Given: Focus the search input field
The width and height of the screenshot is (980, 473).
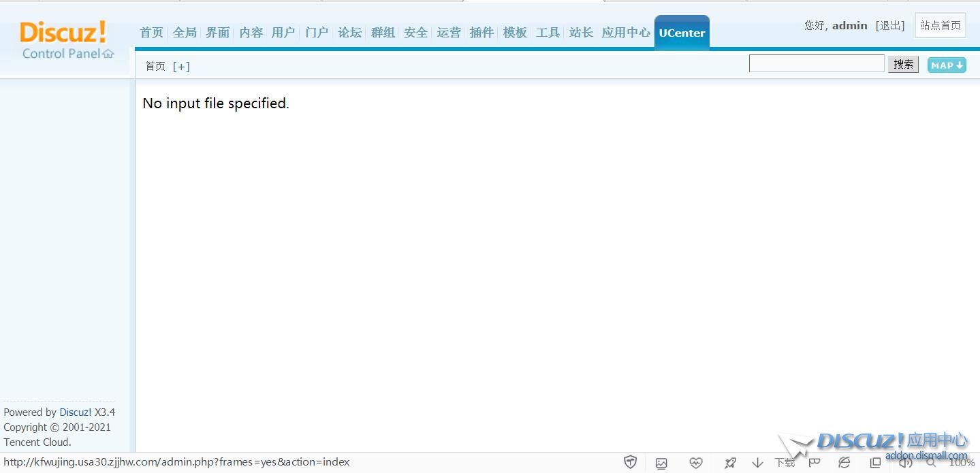Looking at the screenshot, I should coord(817,64).
